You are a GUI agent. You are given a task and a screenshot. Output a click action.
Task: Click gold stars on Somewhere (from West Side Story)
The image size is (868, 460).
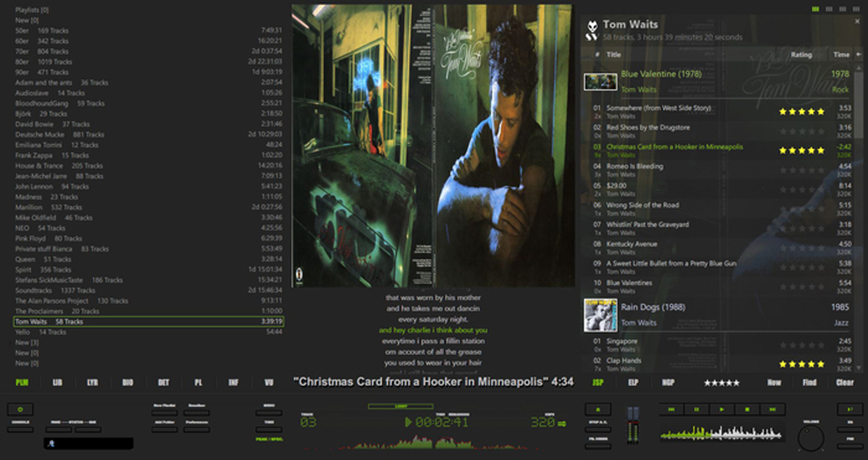tap(801, 111)
